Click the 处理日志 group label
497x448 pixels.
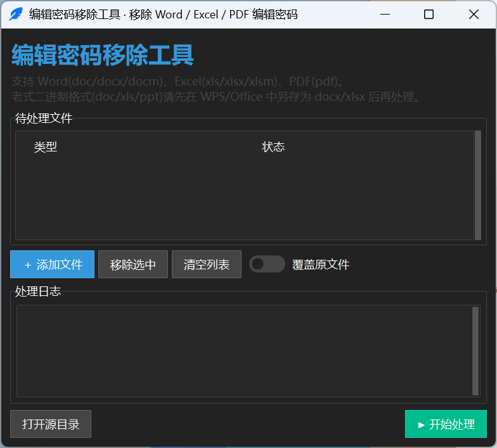pyautogui.click(x=38, y=291)
